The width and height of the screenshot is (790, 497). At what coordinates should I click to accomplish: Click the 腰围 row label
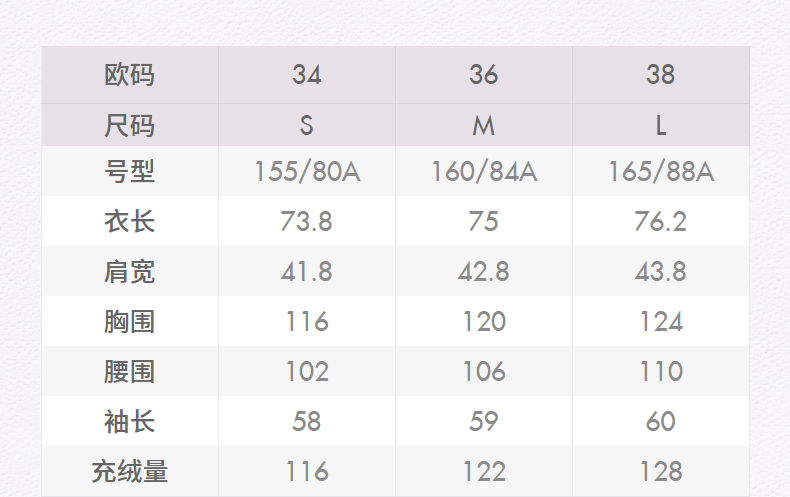130,371
